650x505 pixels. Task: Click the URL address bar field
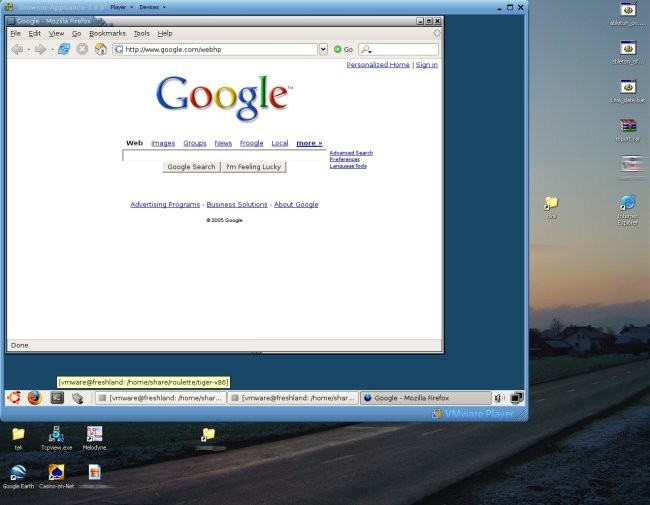tap(215, 49)
